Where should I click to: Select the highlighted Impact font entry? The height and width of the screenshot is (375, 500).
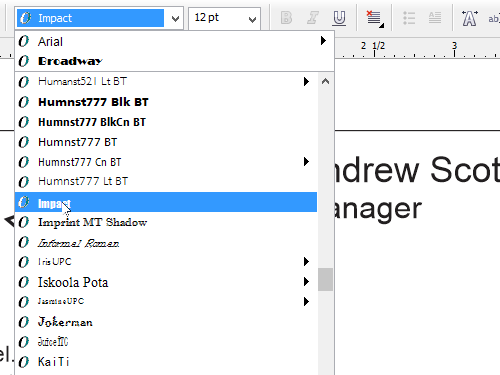166,202
